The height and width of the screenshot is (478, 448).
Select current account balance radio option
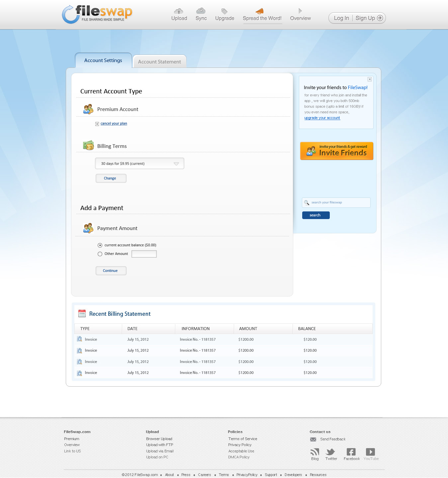tap(100, 245)
